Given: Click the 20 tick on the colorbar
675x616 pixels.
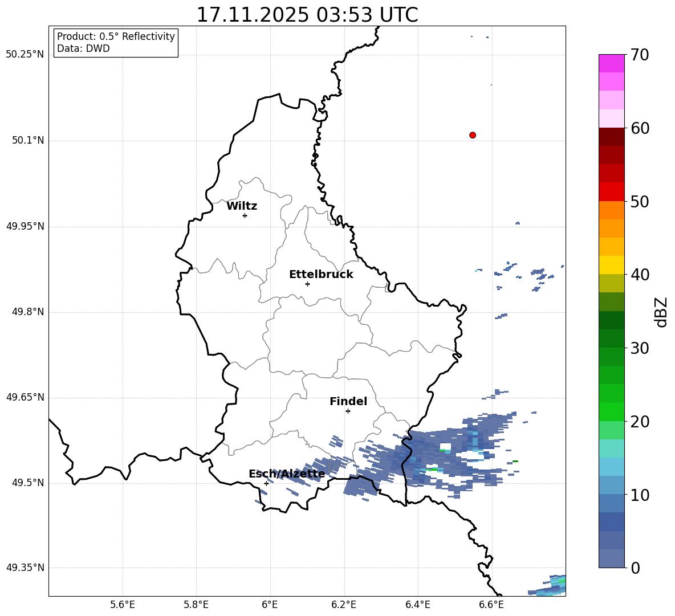Looking at the screenshot, I should coord(640,421).
